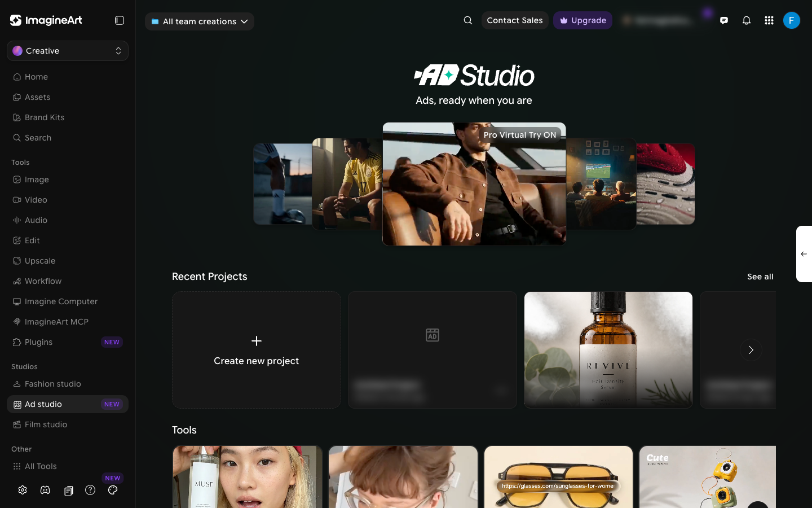Viewport: 812px width, 508px height.
Task: Select the Video tool
Action: coord(68,200)
